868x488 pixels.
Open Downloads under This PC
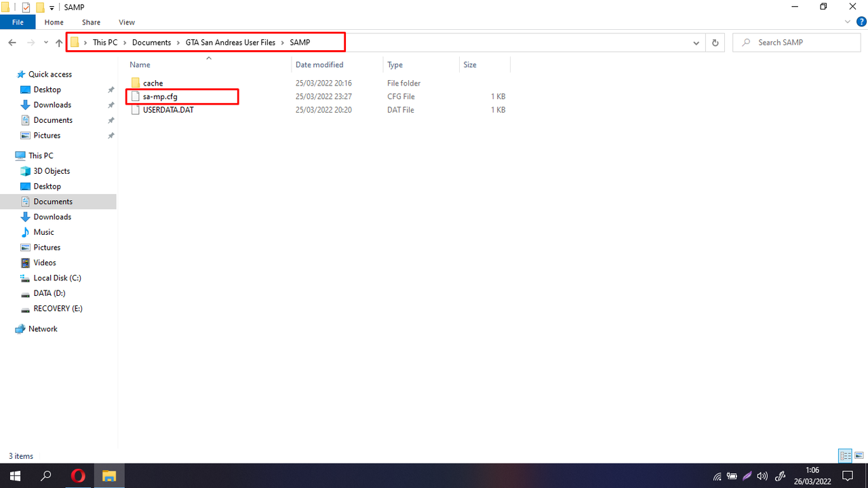coord(52,217)
